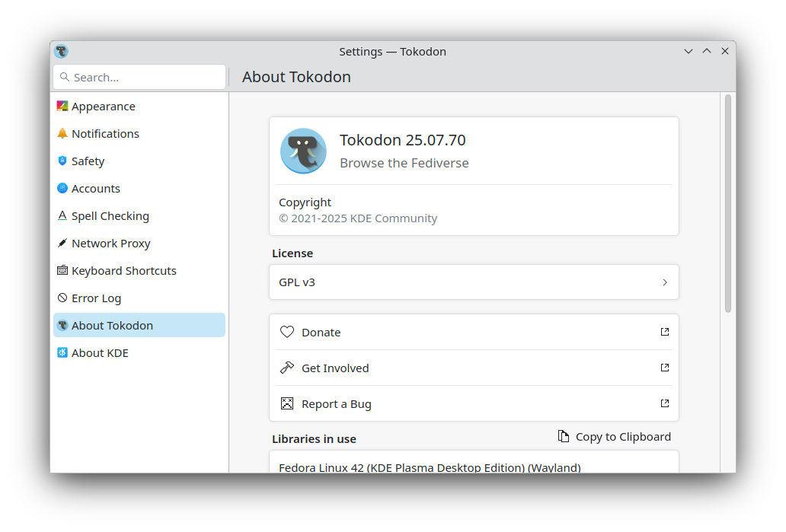The image size is (786, 532).
Task: Go to Safety settings
Action: 139,161
